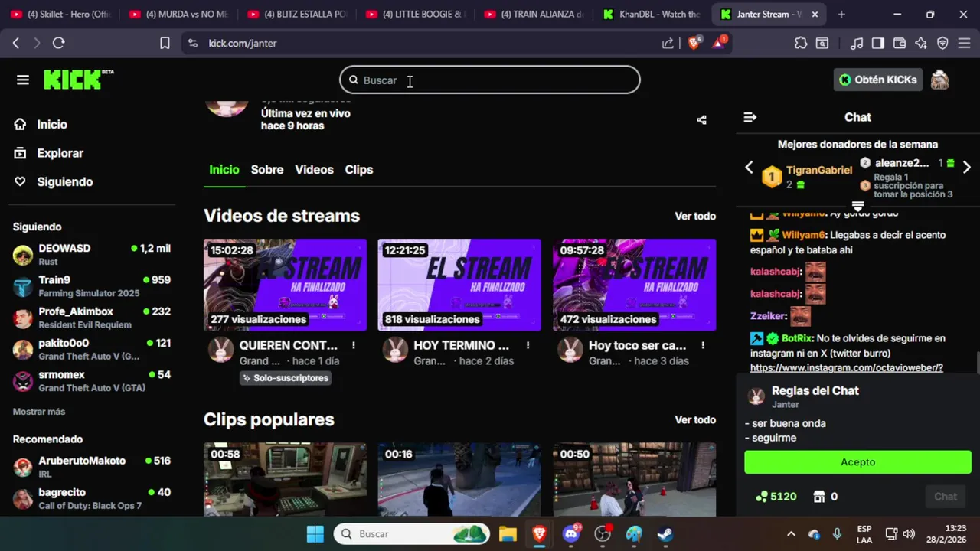Open the Kick hamburger sidebar menu
This screenshot has width=980, height=551.
click(22, 80)
